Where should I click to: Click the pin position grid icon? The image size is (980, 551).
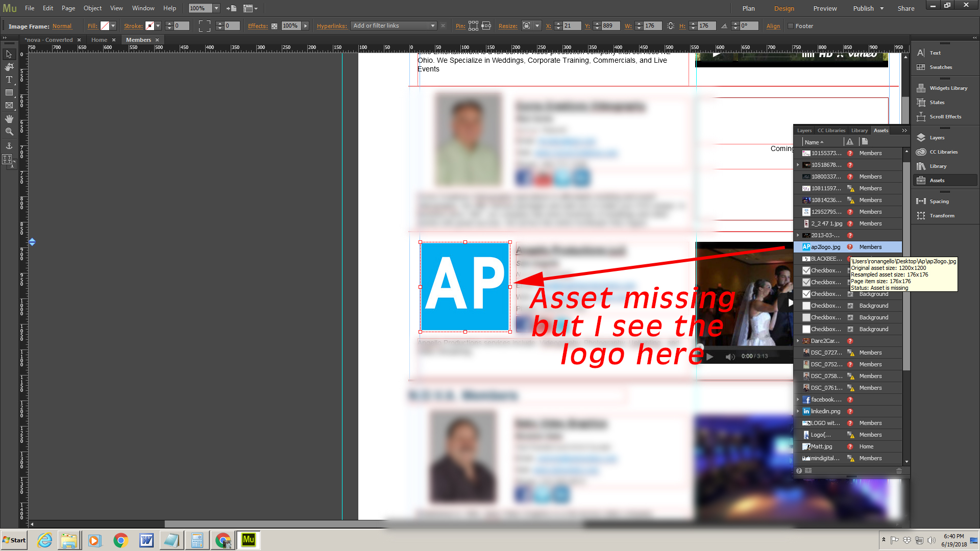pos(473,26)
